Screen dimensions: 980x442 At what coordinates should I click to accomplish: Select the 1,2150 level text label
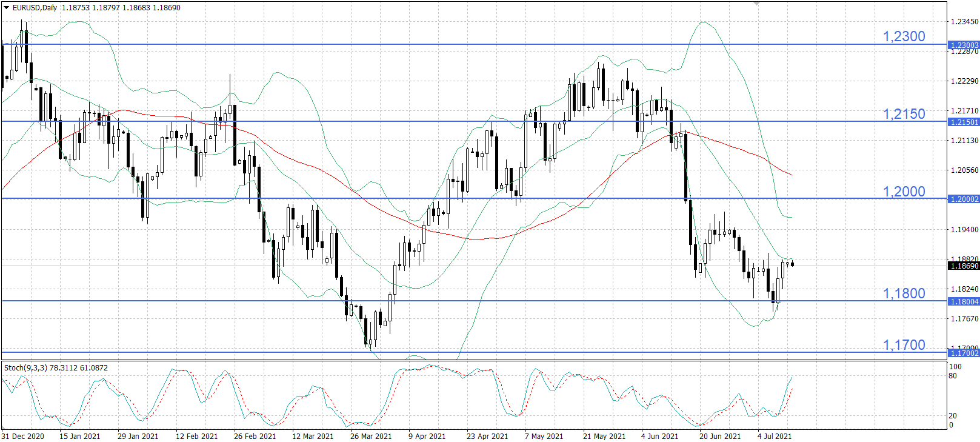904,114
